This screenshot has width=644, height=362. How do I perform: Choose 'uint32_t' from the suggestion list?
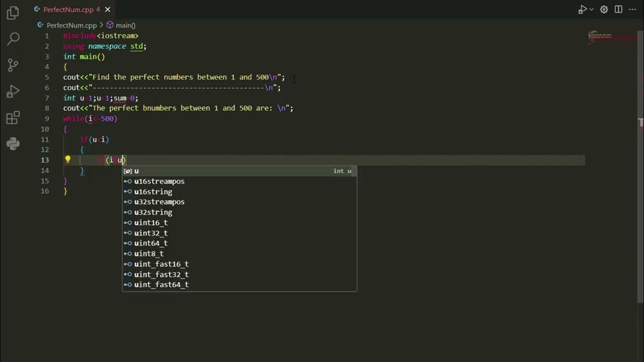point(151,233)
